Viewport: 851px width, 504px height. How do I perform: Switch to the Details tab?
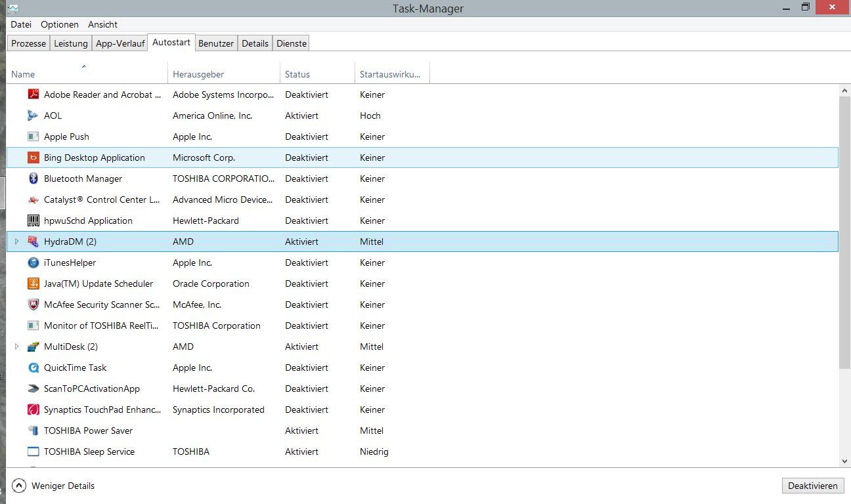click(x=255, y=43)
